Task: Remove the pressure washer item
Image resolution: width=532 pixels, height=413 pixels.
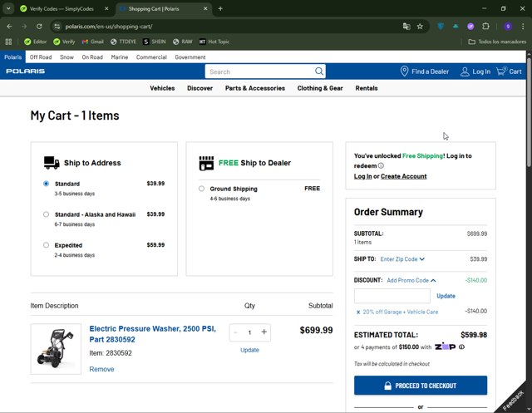Action: 101,369
